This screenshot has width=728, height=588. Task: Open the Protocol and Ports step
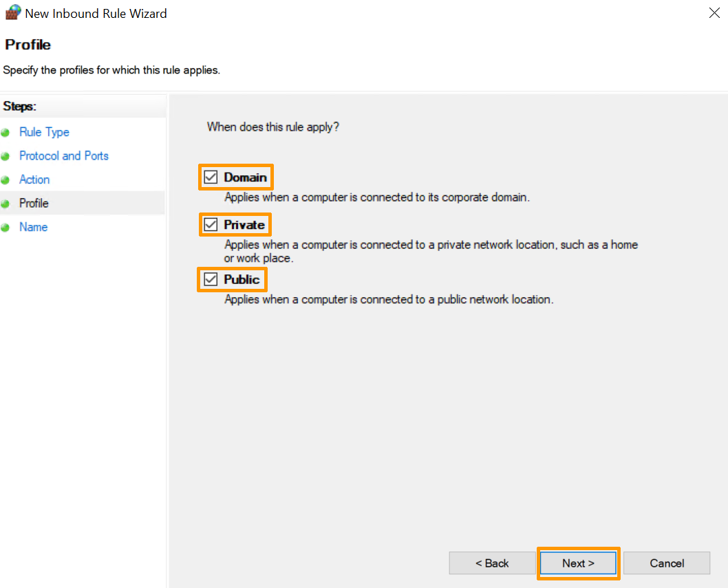tap(63, 156)
